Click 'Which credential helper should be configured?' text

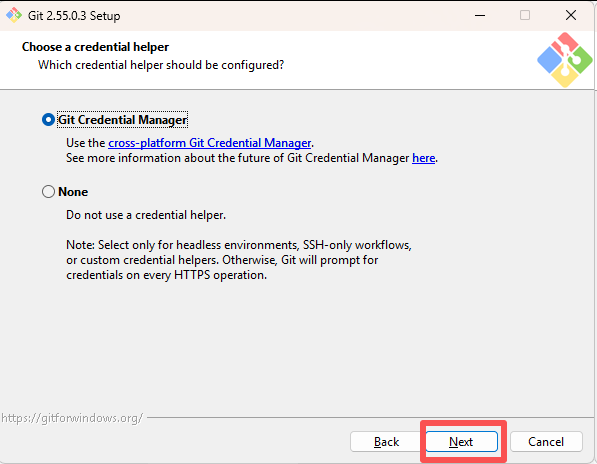click(161, 65)
